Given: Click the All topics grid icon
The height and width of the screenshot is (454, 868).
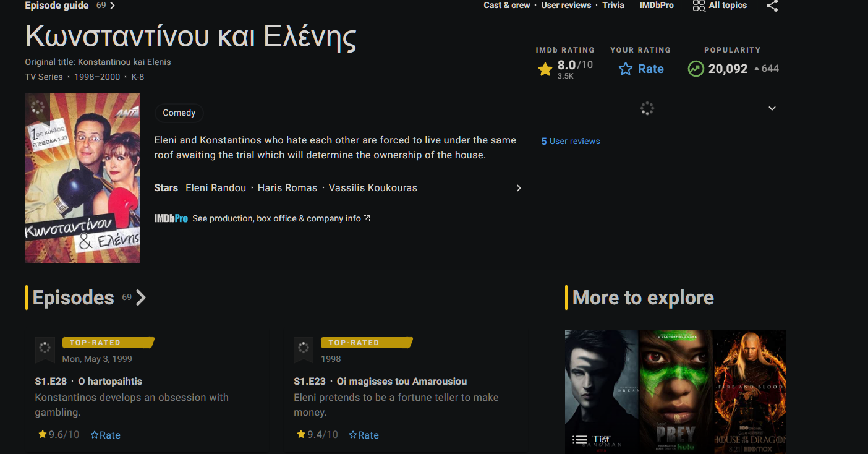Looking at the screenshot, I should (x=699, y=6).
